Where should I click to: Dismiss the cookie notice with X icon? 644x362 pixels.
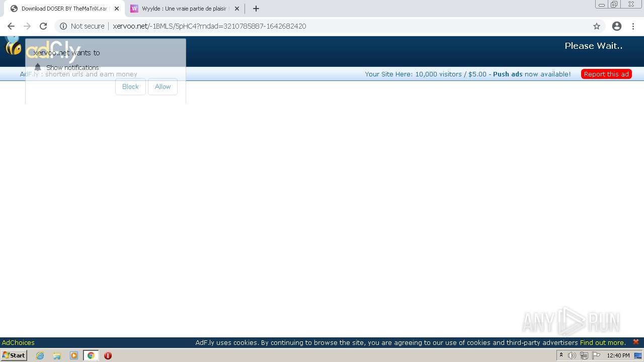pyautogui.click(x=636, y=342)
